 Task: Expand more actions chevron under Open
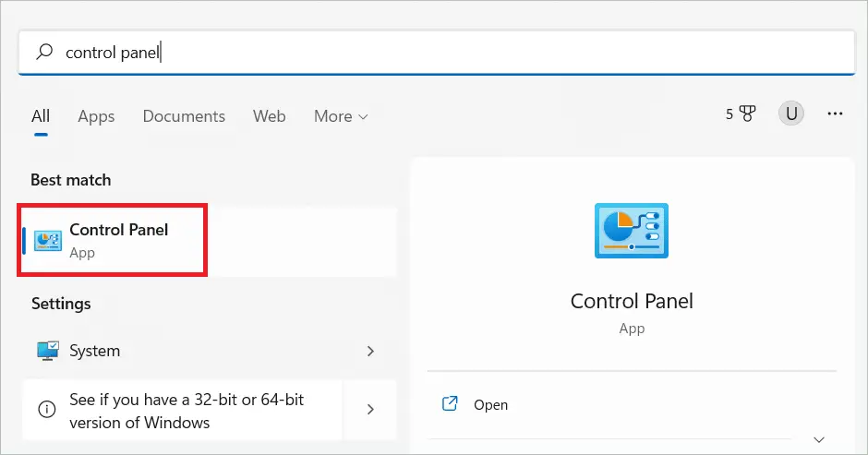click(819, 440)
